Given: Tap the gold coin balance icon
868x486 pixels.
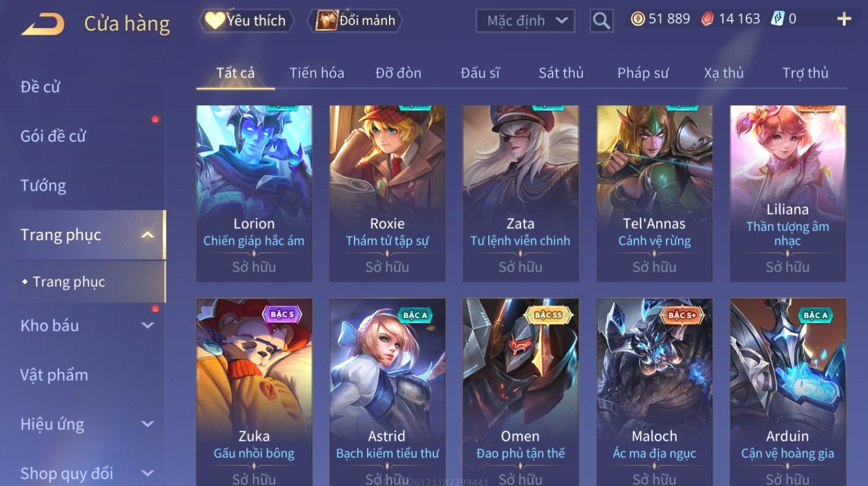Looking at the screenshot, I should tap(638, 19).
